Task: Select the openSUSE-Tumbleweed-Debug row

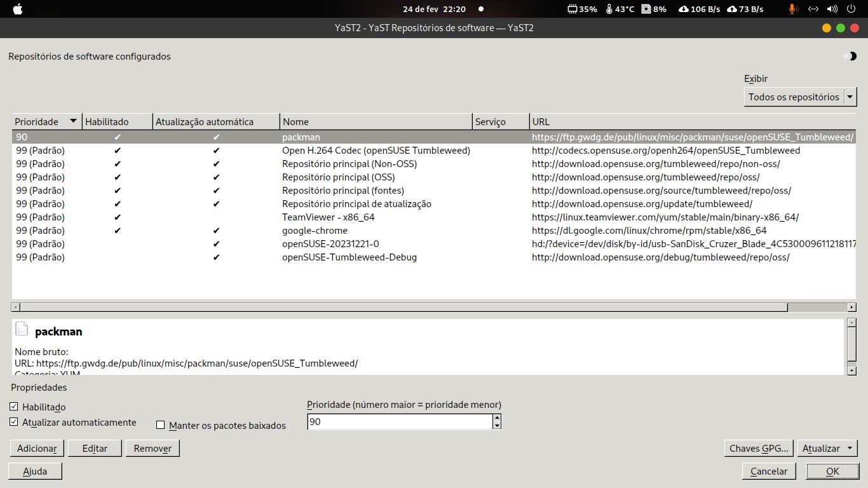Action: (x=434, y=257)
